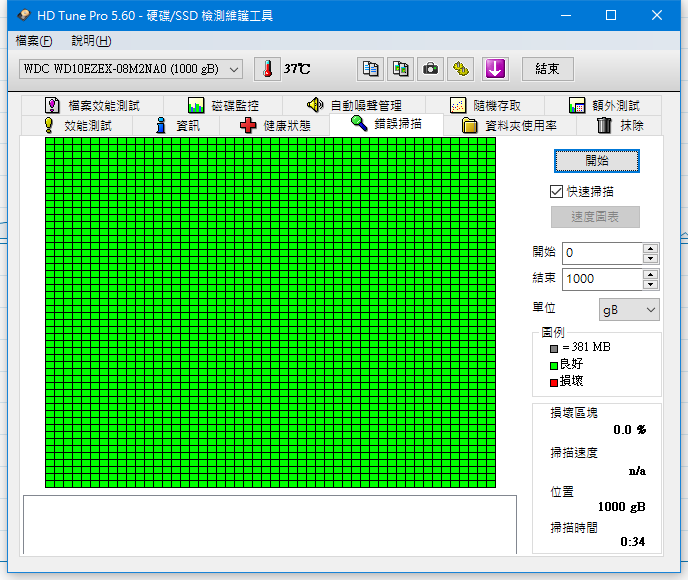Image resolution: width=688 pixels, height=580 pixels.
Task: Decrease 開始 value with down arrow
Action: [x=650, y=258]
